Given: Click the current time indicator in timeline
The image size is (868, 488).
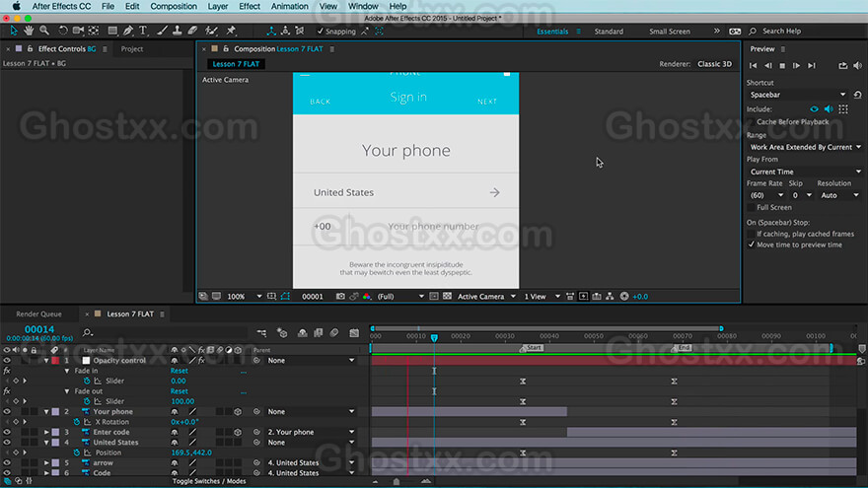Looking at the screenshot, I should click(x=434, y=337).
